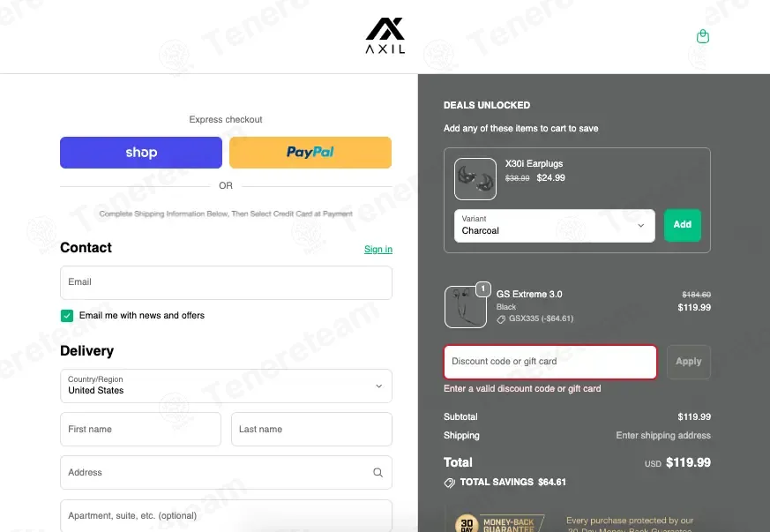The image size is (770, 532).
Task: Pay with PayPal express checkout
Action: point(310,153)
